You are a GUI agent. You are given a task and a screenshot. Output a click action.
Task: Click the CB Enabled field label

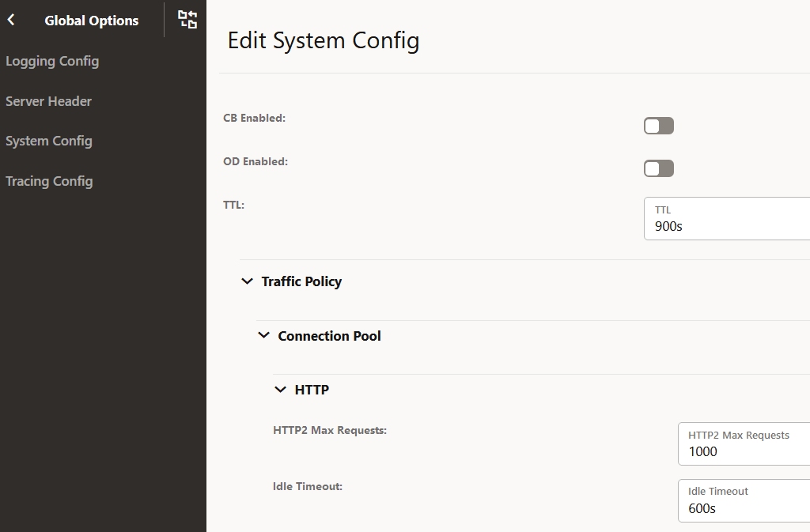click(254, 117)
